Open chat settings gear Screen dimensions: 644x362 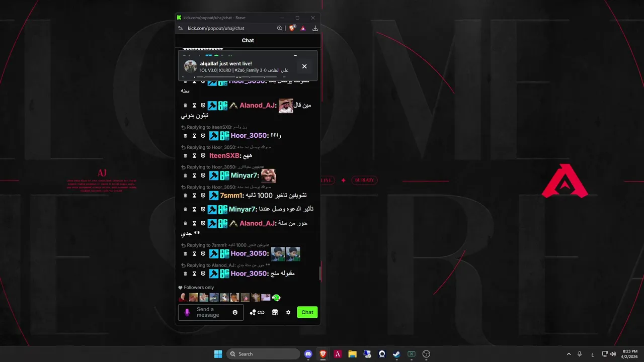pyautogui.click(x=288, y=312)
